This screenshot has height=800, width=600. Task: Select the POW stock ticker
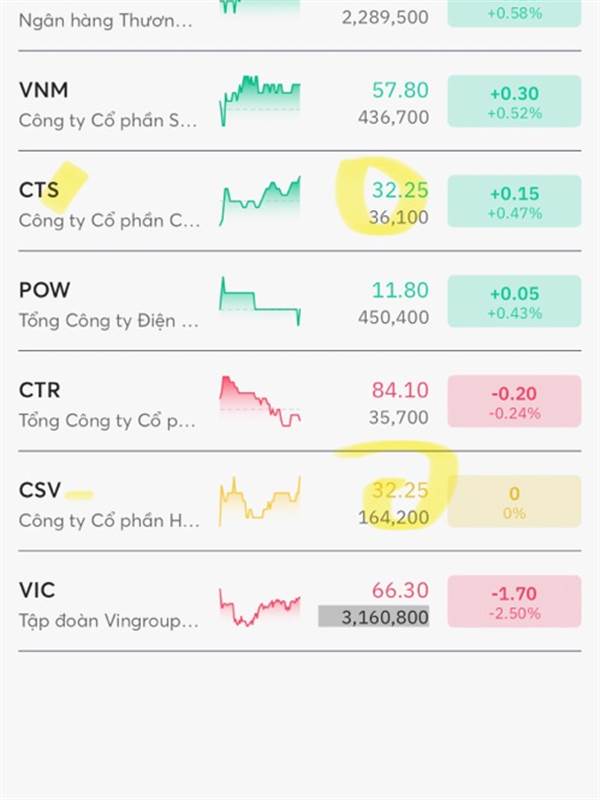coord(44,290)
